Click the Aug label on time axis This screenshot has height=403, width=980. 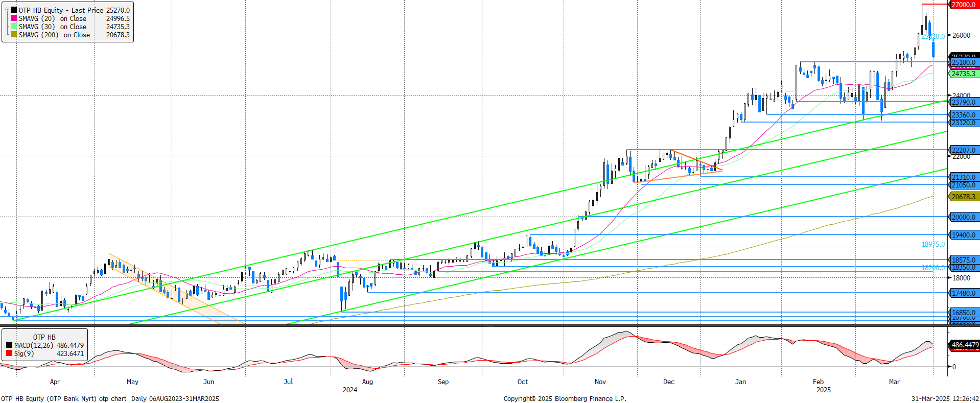click(x=367, y=382)
